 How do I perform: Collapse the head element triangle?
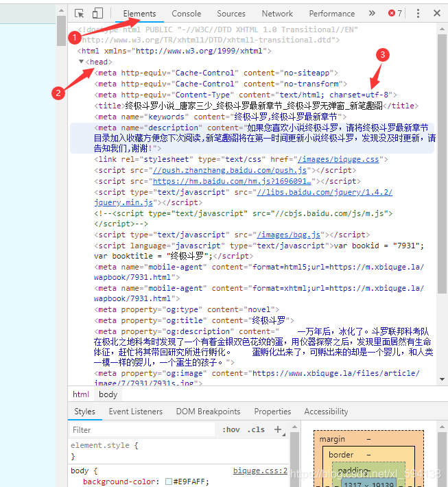coord(81,62)
